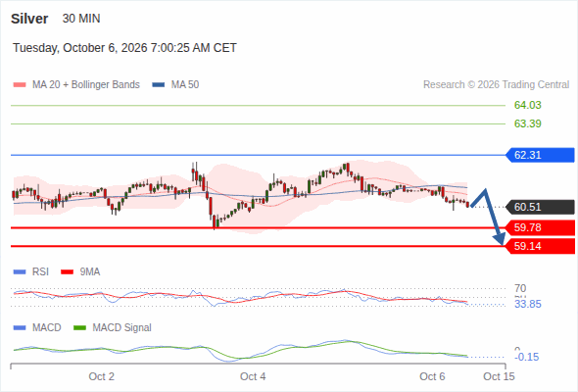Click the 64.03 resistance level label

tap(527, 105)
